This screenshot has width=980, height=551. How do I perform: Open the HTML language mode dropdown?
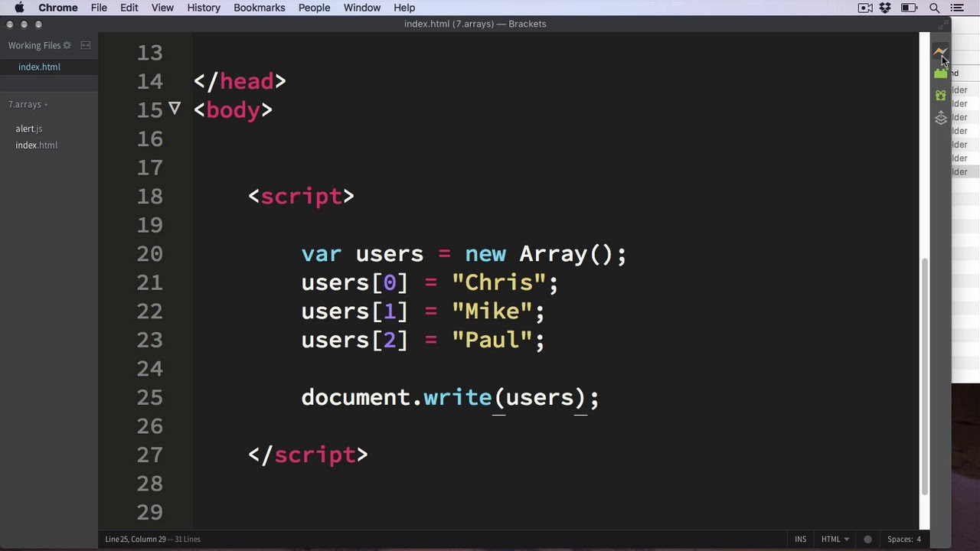click(x=835, y=540)
